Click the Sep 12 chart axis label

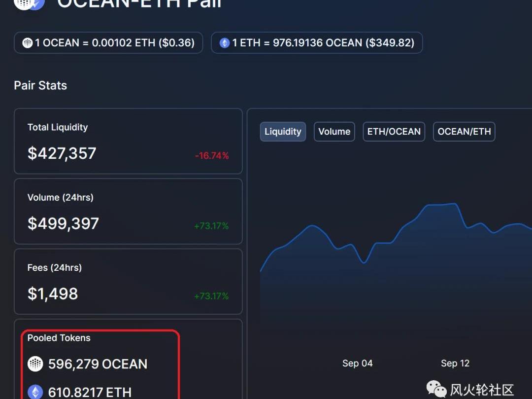click(455, 363)
